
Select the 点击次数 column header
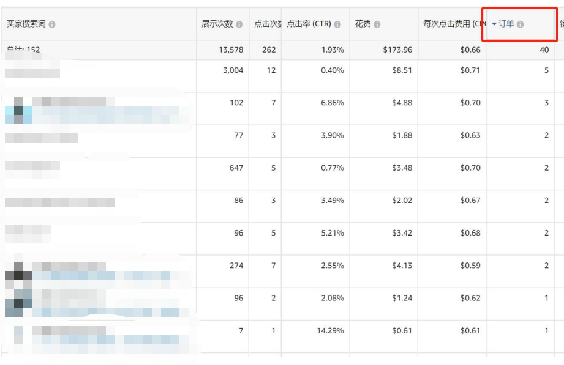click(268, 24)
